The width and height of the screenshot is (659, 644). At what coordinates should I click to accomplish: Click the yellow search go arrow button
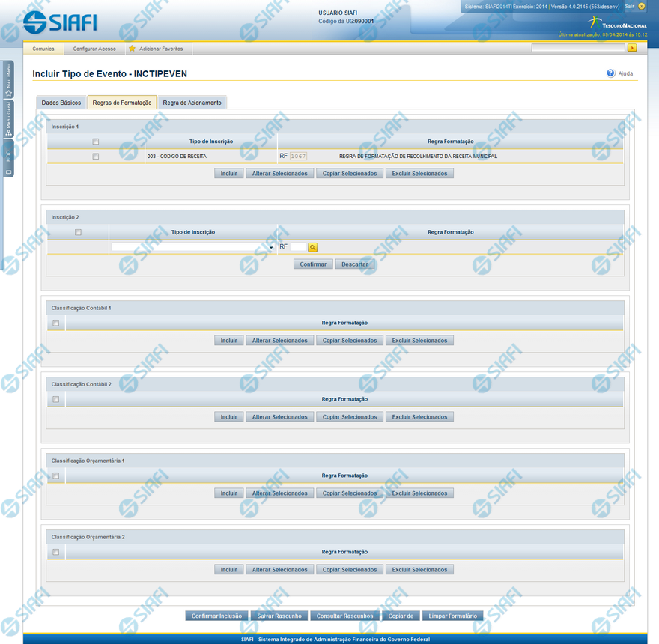[x=632, y=48]
